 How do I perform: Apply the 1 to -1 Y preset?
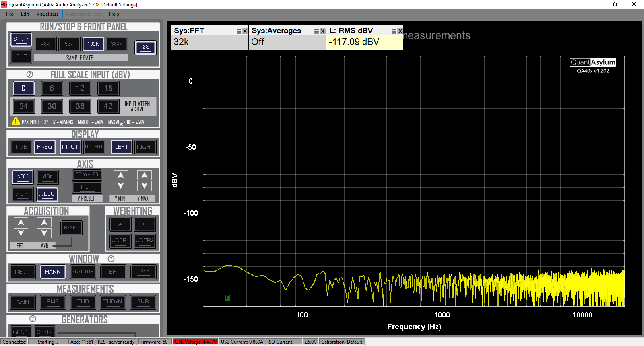[87, 187]
